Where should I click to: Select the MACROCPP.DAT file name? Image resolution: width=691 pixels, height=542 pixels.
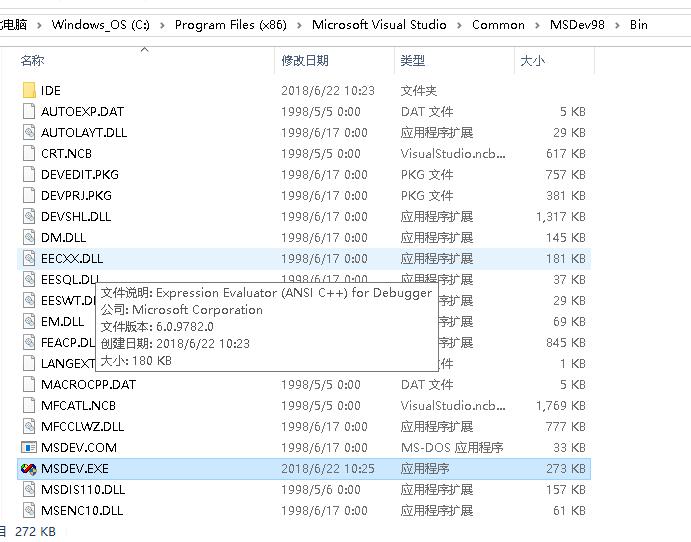(x=88, y=384)
